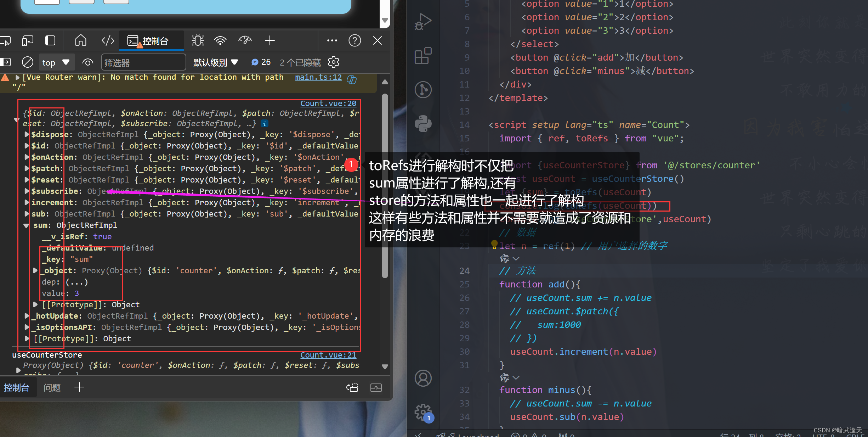Expand the $patch ObjectRefImpl entry

tap(27, 169)
